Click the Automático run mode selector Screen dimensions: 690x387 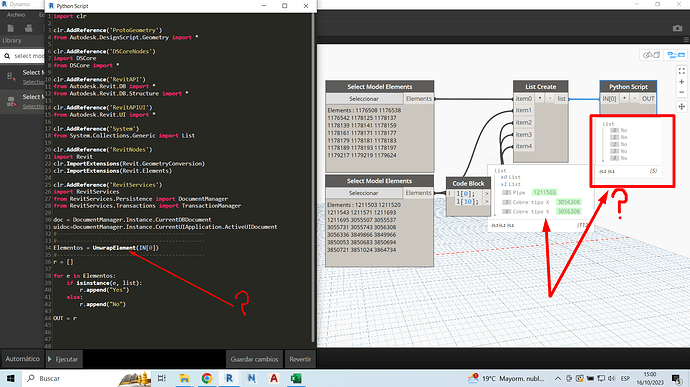coord(22,359)
